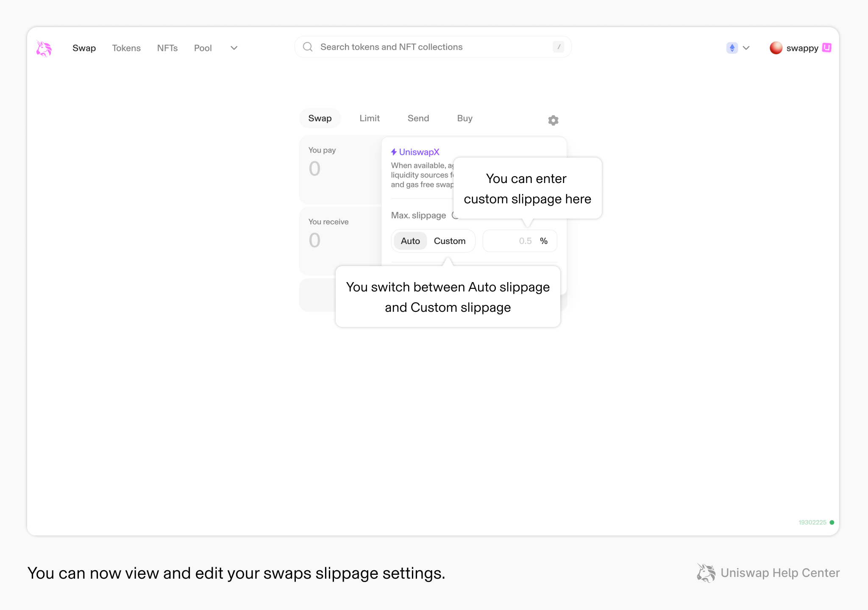The width and height of the screenshot is (868, 610).
Task: Click the search magnifier icon
Action: point(308,47)
